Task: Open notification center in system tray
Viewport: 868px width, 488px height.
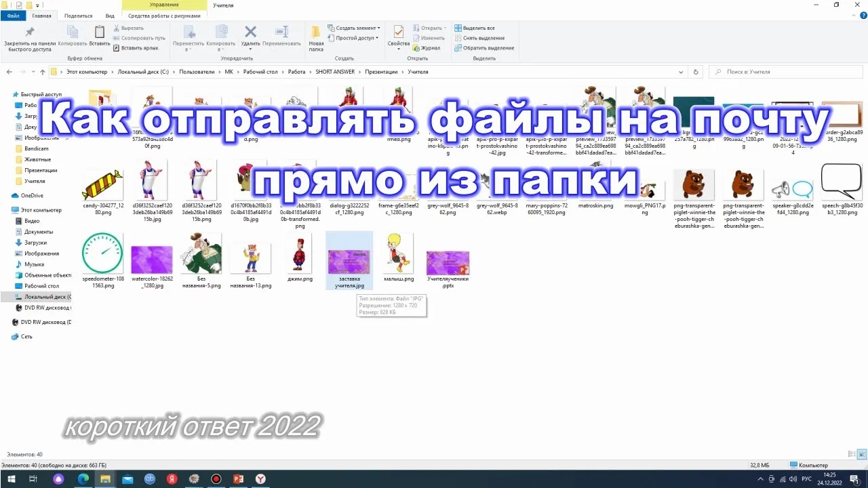Action: click(855, 479)
